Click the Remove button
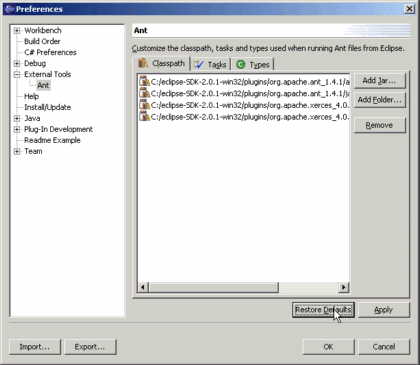 click(379, 125)
